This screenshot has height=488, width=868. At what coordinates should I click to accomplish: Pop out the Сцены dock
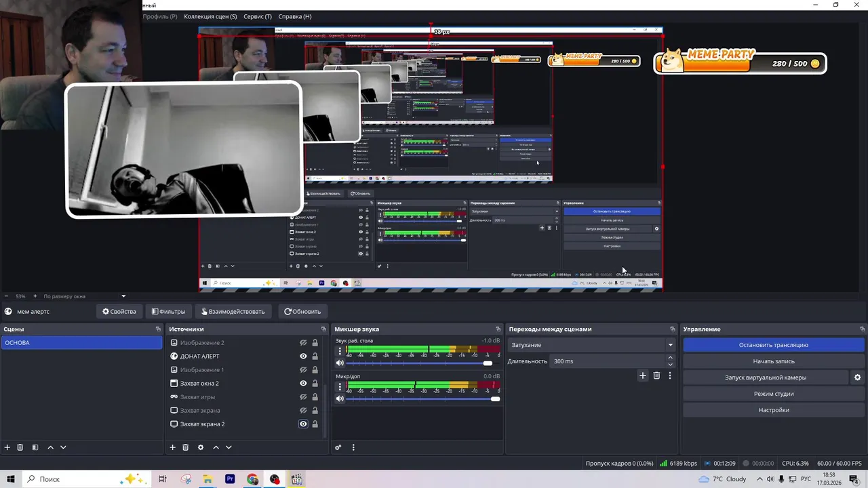[x=158, y=329]
